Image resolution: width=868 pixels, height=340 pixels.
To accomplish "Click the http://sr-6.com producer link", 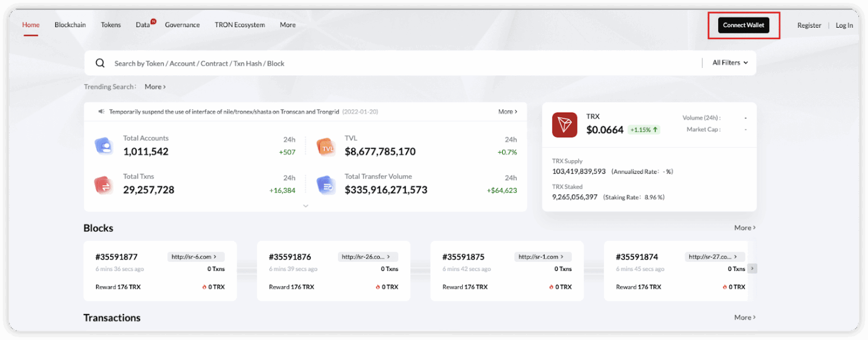I will (196, 256).
